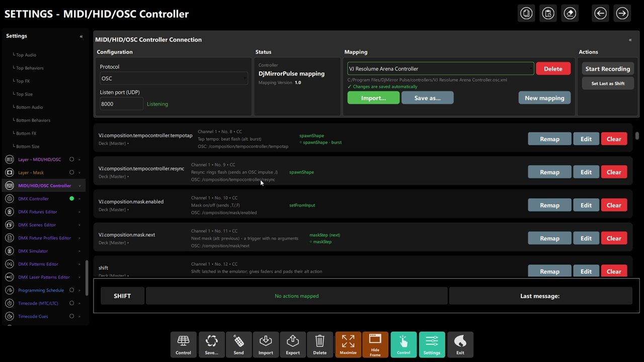The height and width of the screenshot is (362, 644).
Task: Click the copy icon in the header
Action: [x=526, y=14]
